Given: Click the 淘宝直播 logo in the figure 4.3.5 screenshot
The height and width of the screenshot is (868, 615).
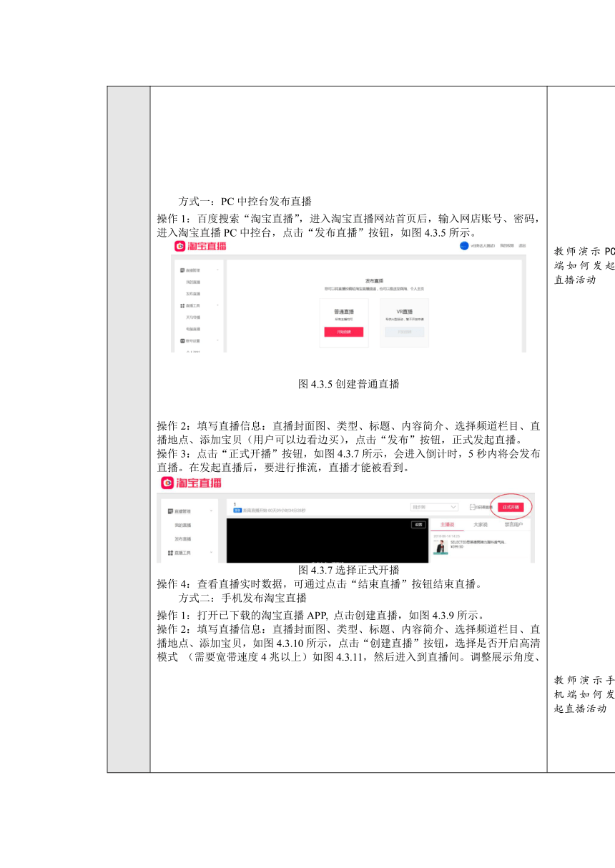Looking at the screenshot, I should coord(200,246).
